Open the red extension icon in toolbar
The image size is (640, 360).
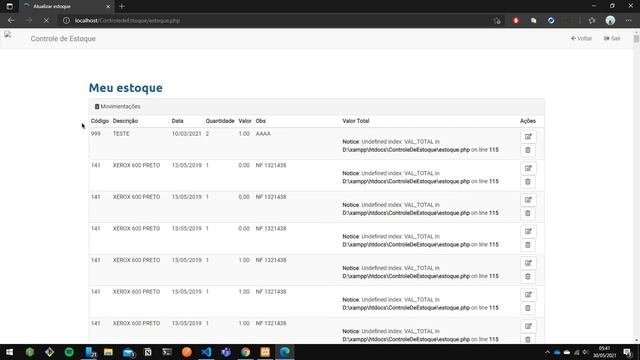(516, 20)
